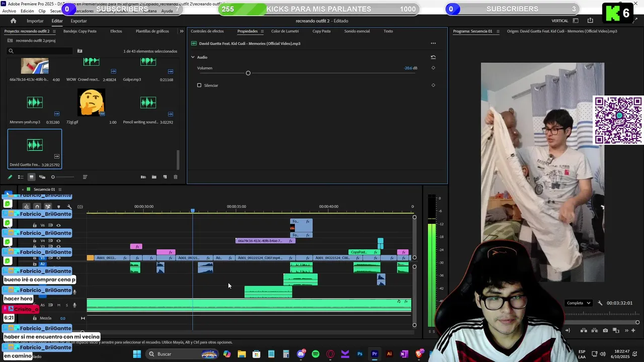Viewport: 644px width, 362px height.
Task: Open three-dot options for Memories clip
Action: 433,43
